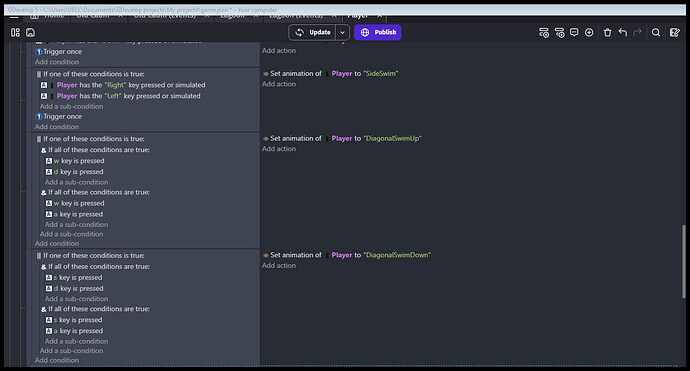
Task: Click the AND icon of the w-and-a conditions group
Action: tap(44, 192)
